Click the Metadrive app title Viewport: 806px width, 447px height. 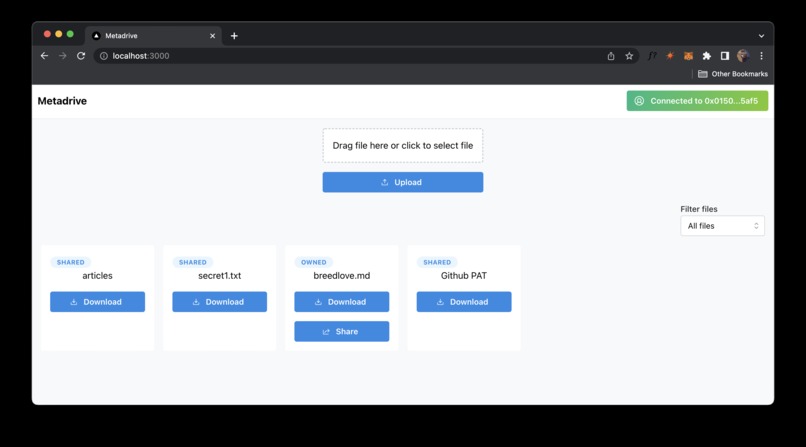pyautogui.click(x=62, y=101)
